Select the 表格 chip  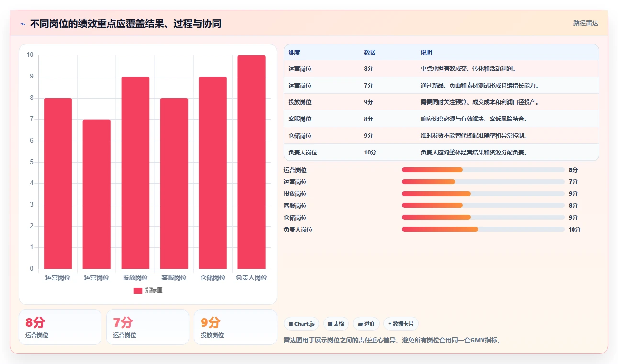336,324
